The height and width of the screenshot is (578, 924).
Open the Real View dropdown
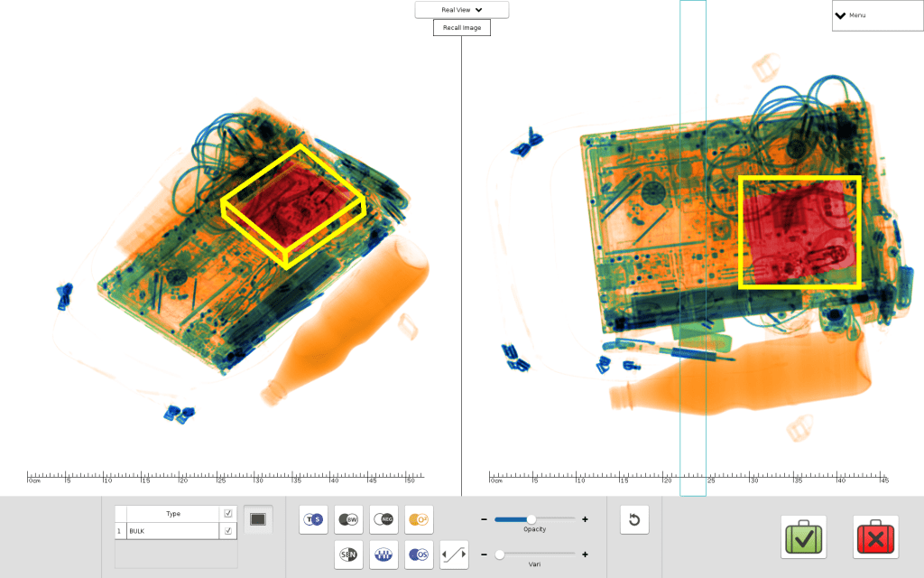[x=462, y=10]
